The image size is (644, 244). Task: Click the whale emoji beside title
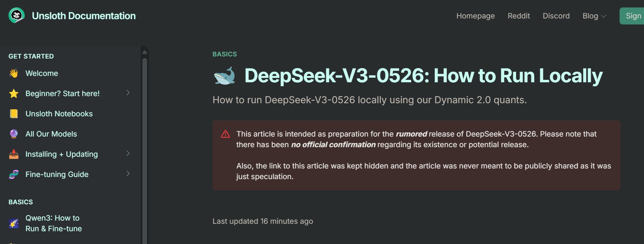[x=225, y=76]
